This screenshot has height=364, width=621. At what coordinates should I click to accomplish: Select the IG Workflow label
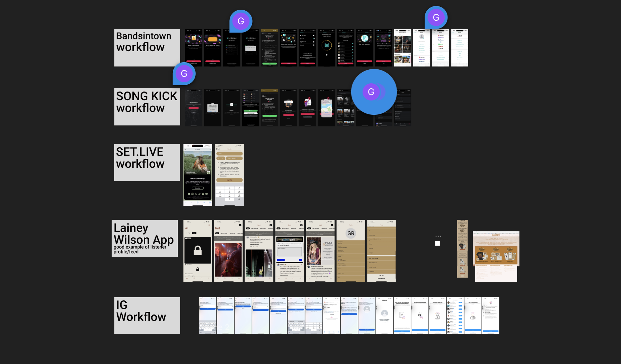pos(147,315)
